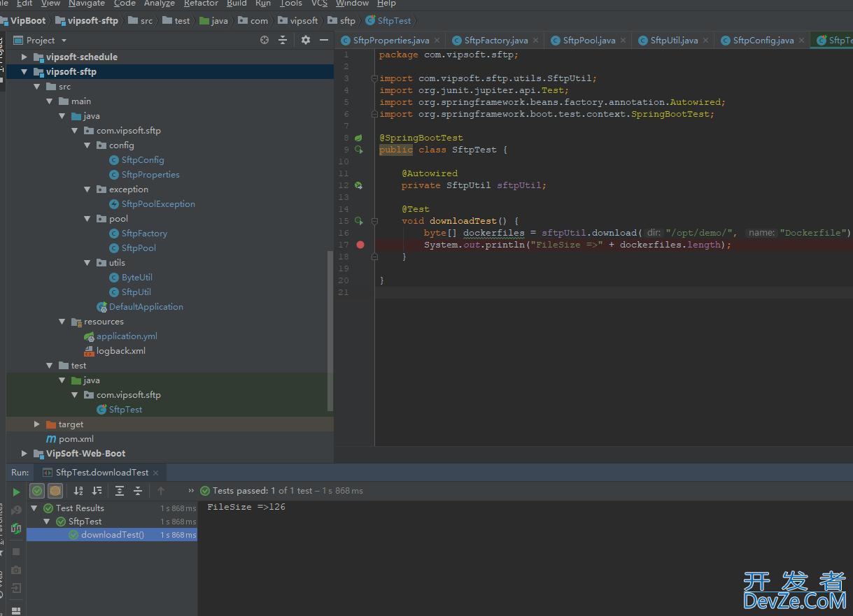Close the SftpFactory.java tab with x
This screenshot has width=853, height=616.
[535, 41]
